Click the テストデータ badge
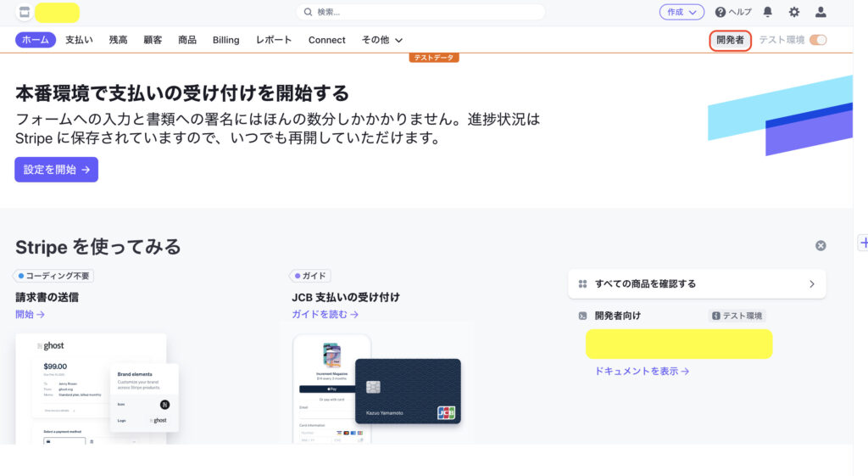Image resolution: width=868 pixels, height=476 pixels. tap(434, 58)
